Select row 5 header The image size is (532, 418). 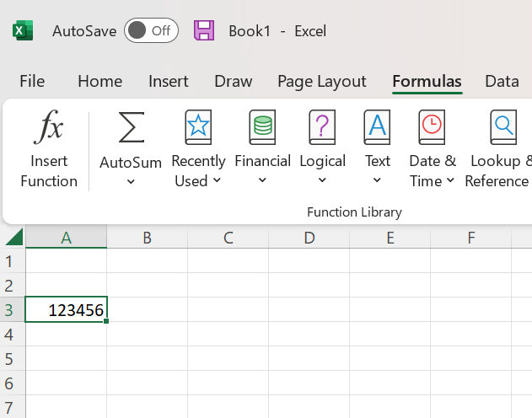(x=12, y=359)
